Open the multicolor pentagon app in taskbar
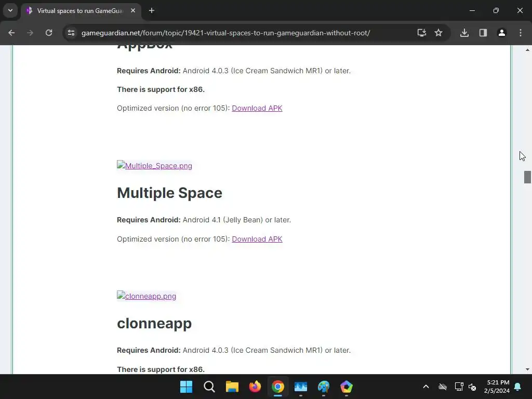The width and height of the screenshot is (532, 399). coord(347,387)
